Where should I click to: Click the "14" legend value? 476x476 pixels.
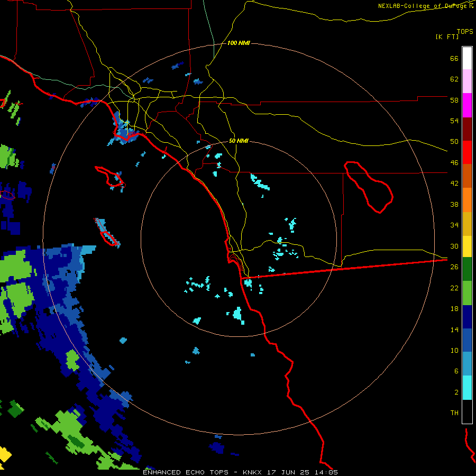(x=454, y=329)
